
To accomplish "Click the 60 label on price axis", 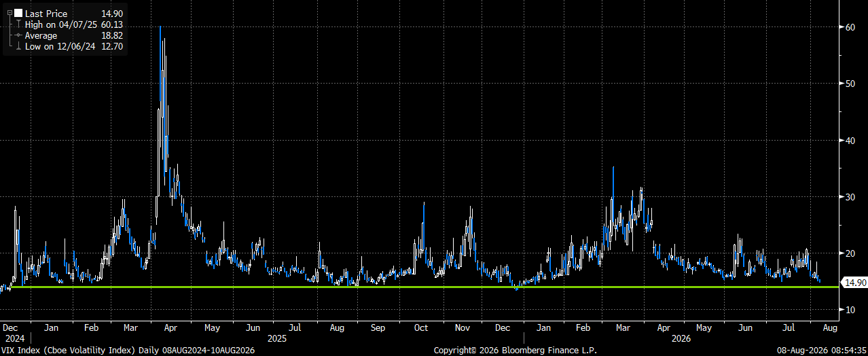I will [850, 27].
